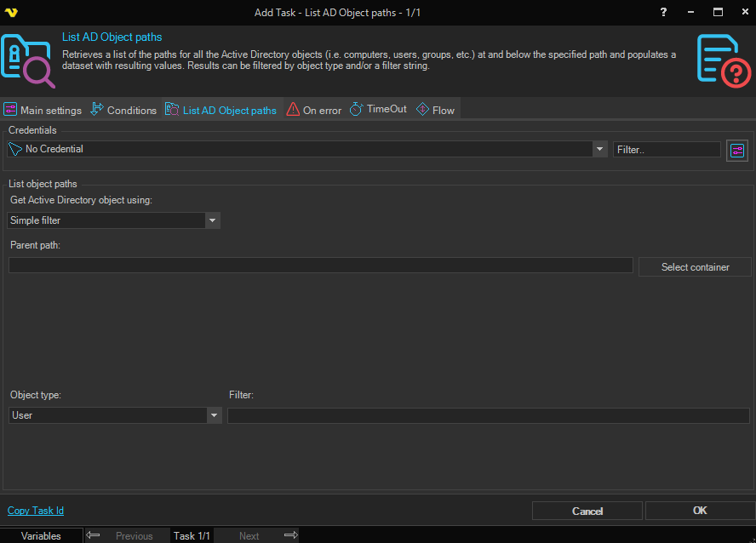Open the TimeOut tab

pyautogui.click(x=379, y=110)
